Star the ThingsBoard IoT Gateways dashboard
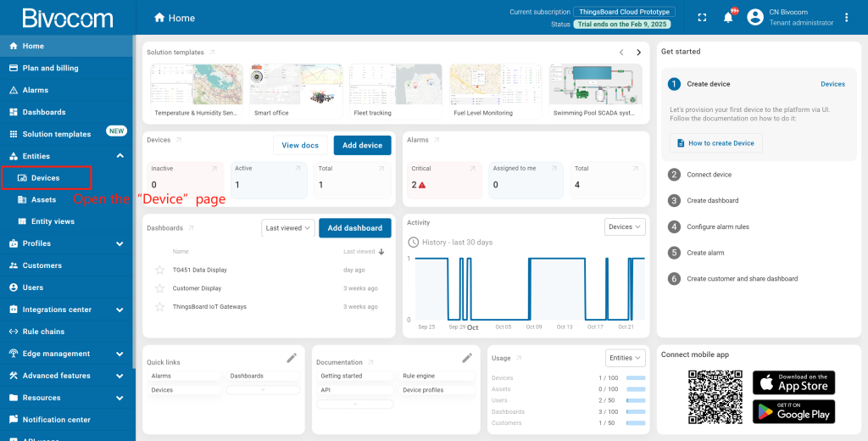 (160, 306)
